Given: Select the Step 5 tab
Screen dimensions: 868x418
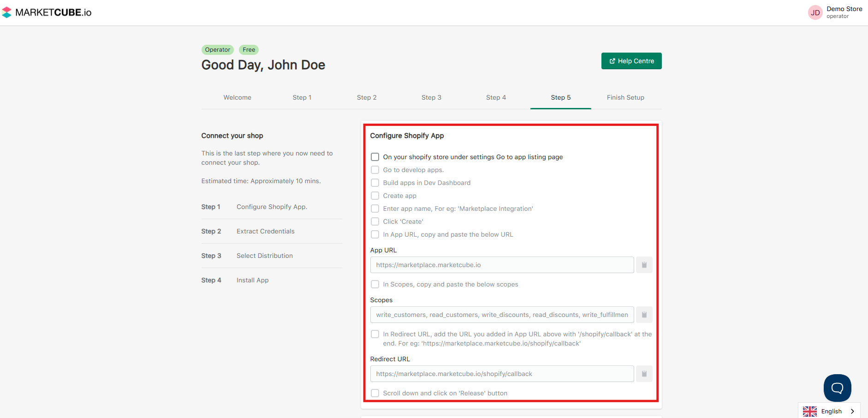Looking at the screenshot, I should tap(561, 97).
